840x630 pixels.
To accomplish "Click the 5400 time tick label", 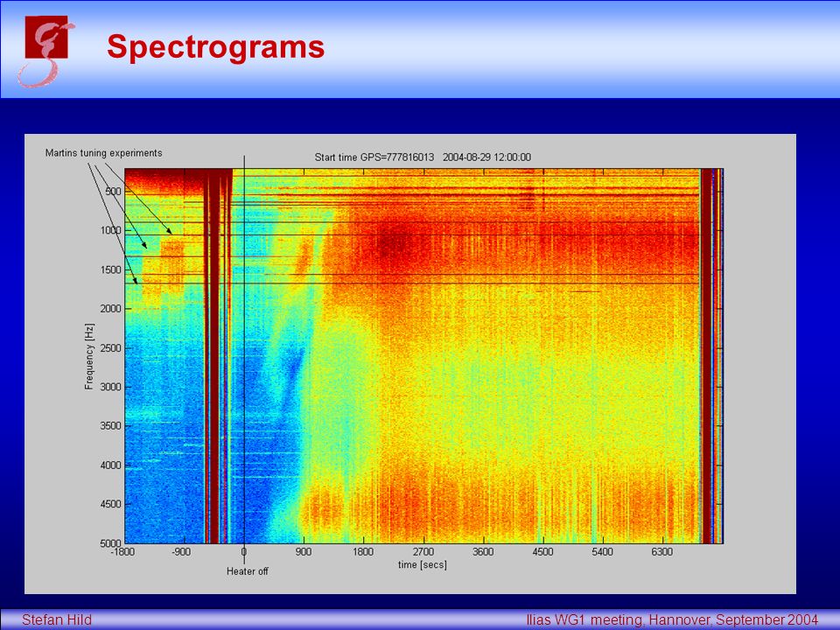I will 602,552.
